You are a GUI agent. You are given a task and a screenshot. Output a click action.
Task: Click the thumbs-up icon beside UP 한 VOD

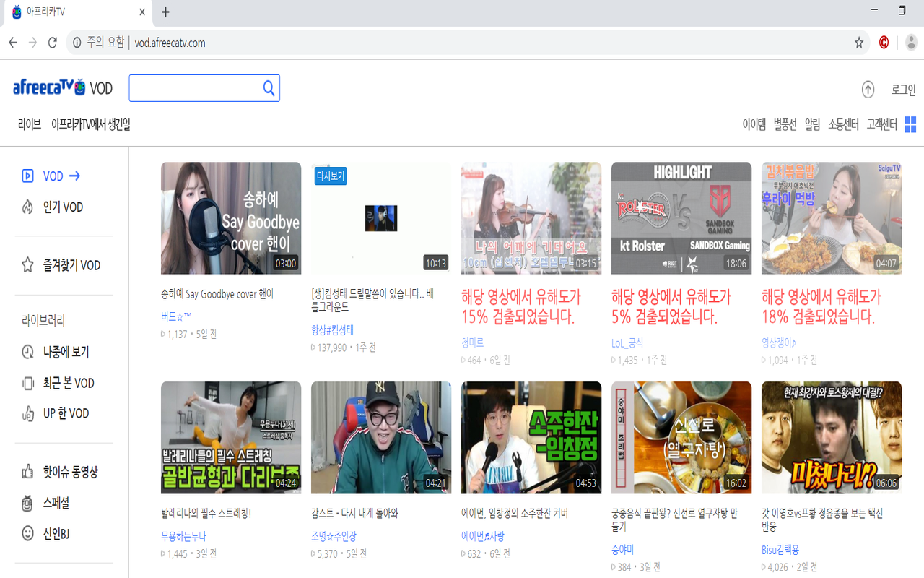pos(27,413)
